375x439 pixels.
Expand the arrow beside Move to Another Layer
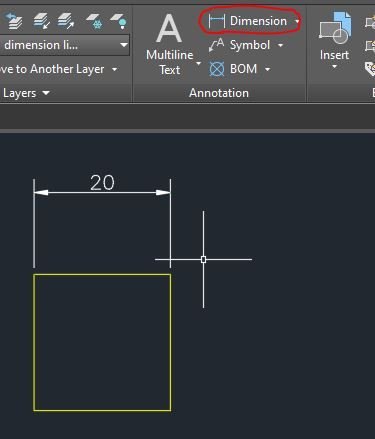pyautogui.click(x=115, y=69)
